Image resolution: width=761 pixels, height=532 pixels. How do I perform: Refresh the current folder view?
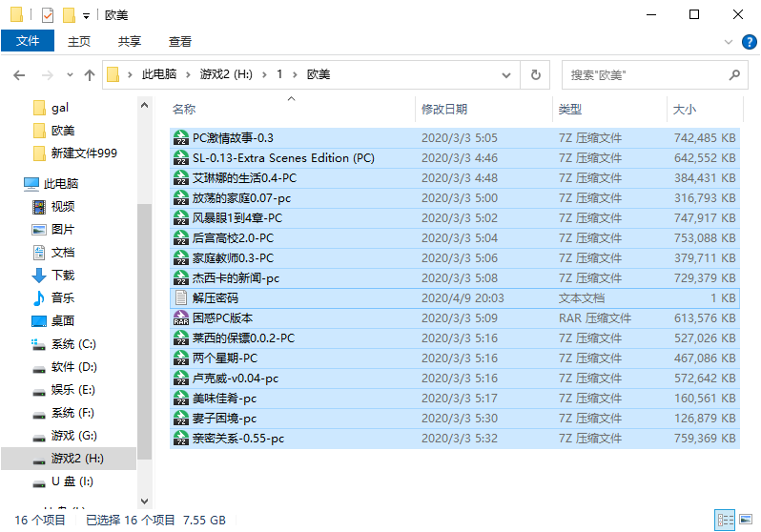pos(535,74)
